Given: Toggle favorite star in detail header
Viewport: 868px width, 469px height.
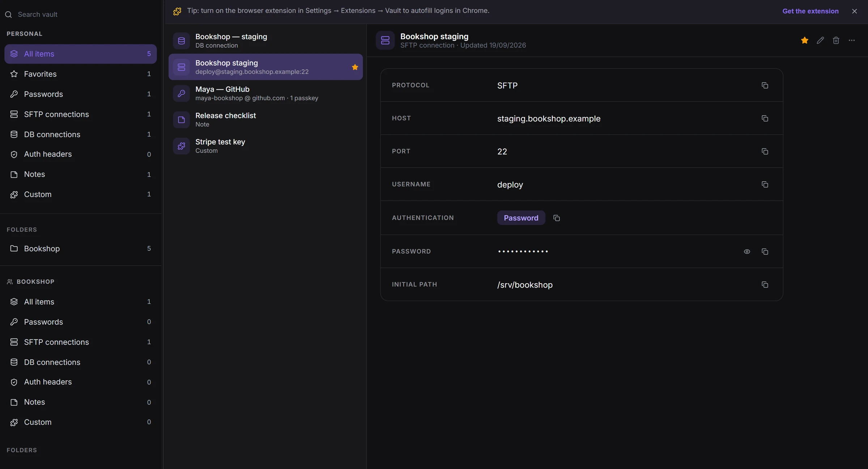Looking at the screenshot, I should [x=804, y=40].
